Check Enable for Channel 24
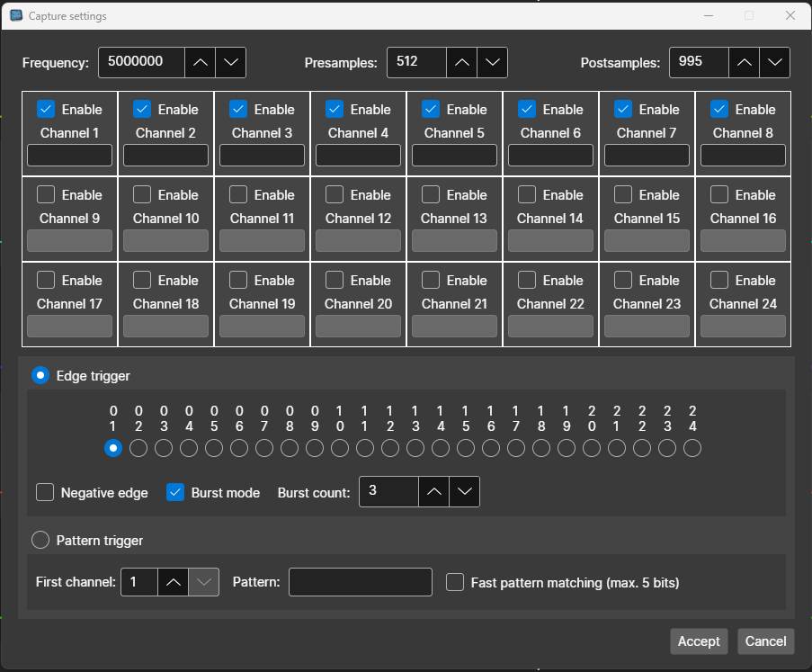Viewport: 812px width, 672px height. coord(719,281)
